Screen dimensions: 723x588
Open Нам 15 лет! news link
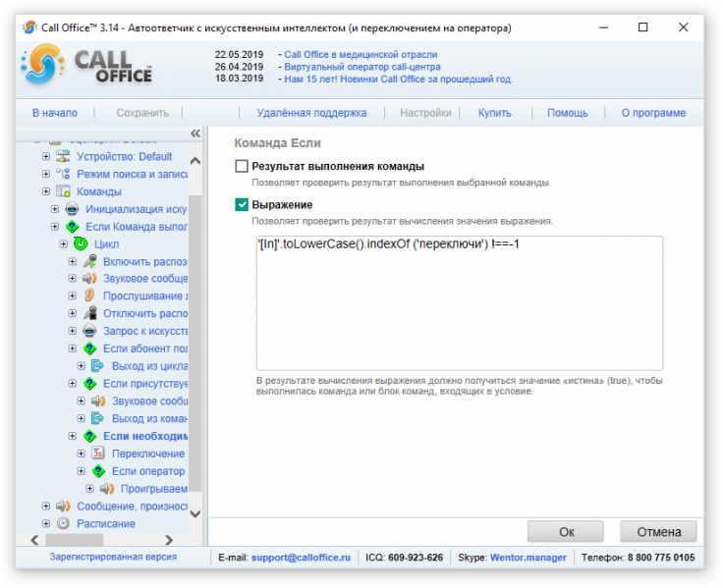(399, 79)
